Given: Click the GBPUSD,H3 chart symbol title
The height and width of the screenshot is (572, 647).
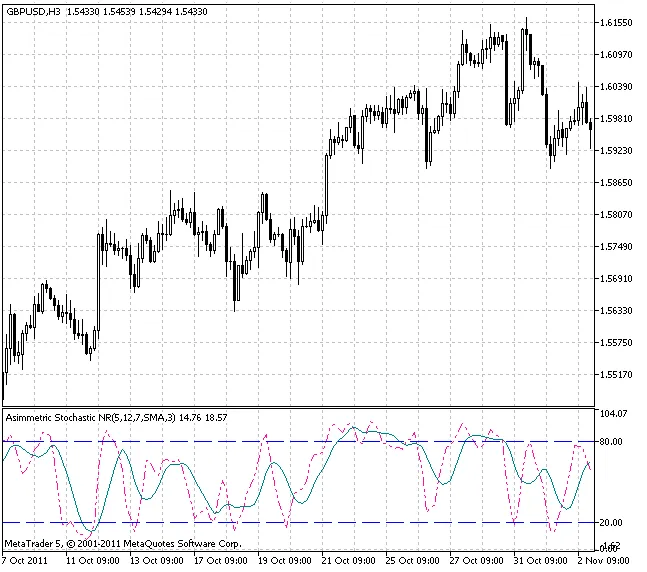Looking at the screenshot, I should tap(32, 10).
